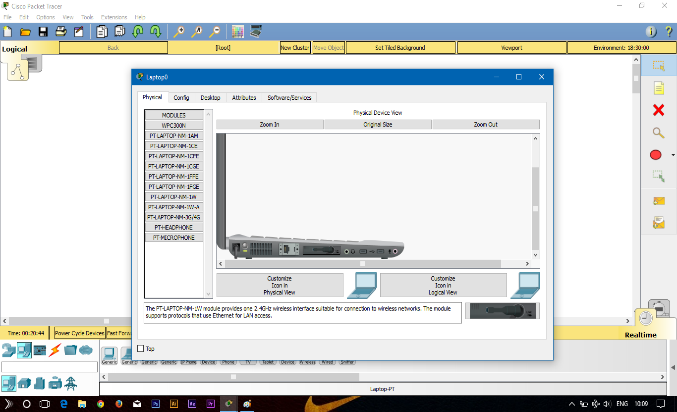Choose the Inspect magnifier tool
Viewport: 677px width, 412px height.
point(658,133)
